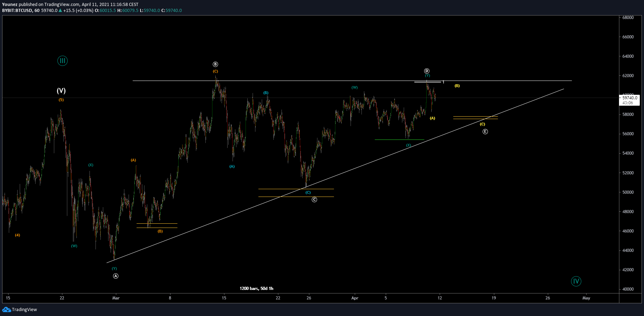This screenshot has width=644, height=316.
Task: Click the 64000 price axis label
Action: coord(628,56)
